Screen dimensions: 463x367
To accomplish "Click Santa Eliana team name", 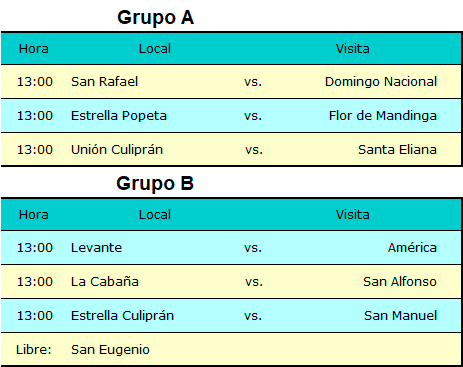I will [397, 150].
